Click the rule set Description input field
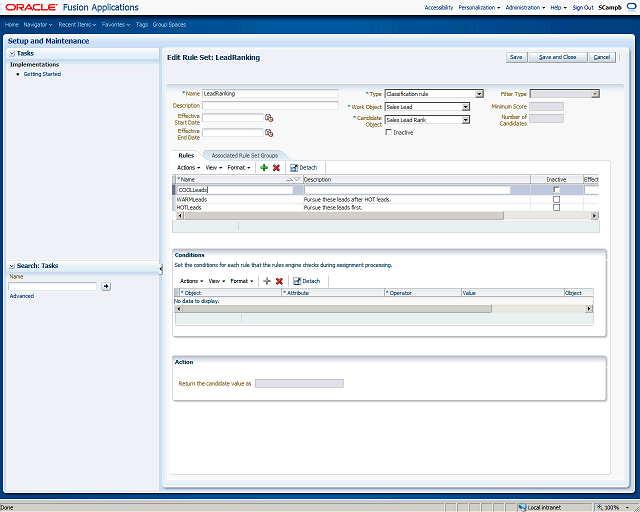640x512 pixels. [270, 105]
